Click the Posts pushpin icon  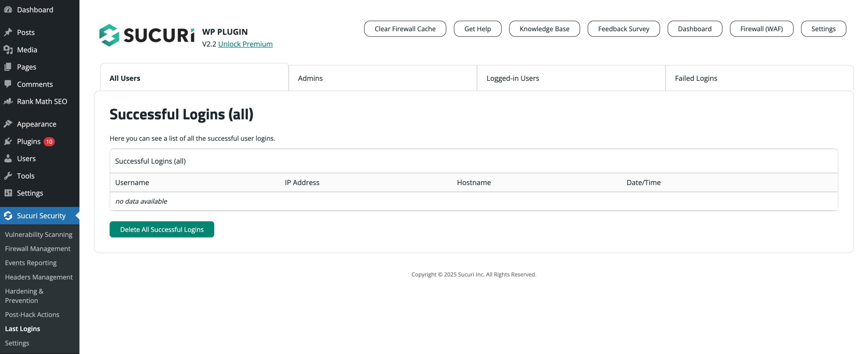(x=8, y=32)
